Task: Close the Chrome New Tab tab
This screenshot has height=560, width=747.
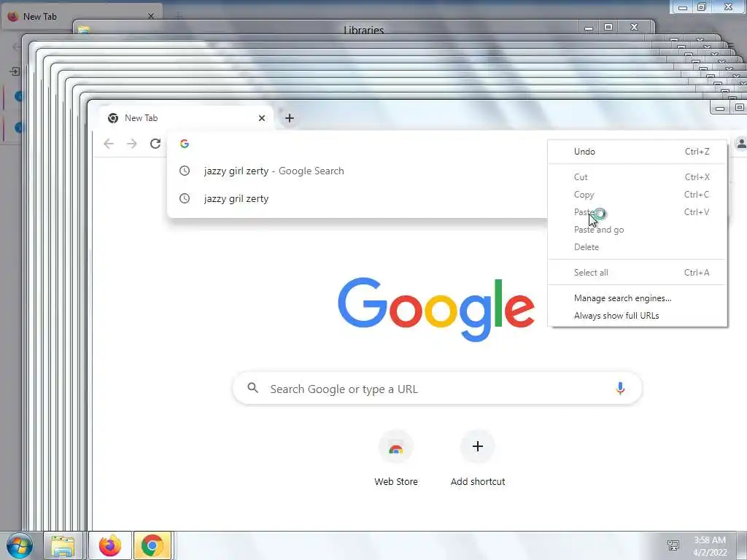Action: point(262,118)
